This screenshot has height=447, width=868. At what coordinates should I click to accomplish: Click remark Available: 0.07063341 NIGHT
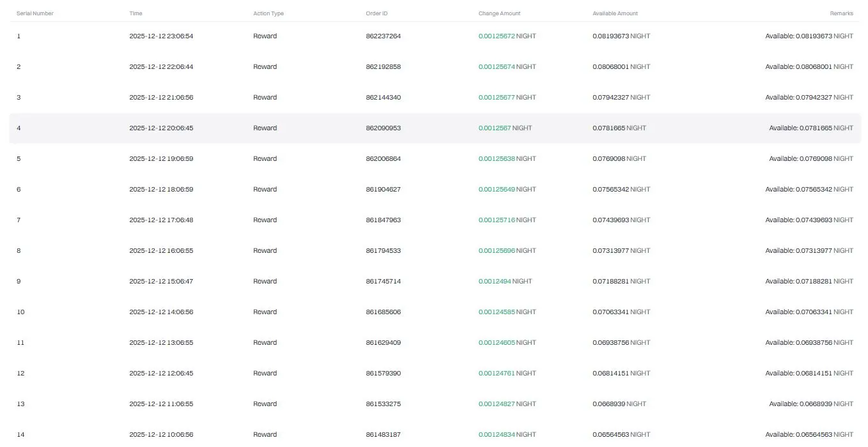coord(809,312)
